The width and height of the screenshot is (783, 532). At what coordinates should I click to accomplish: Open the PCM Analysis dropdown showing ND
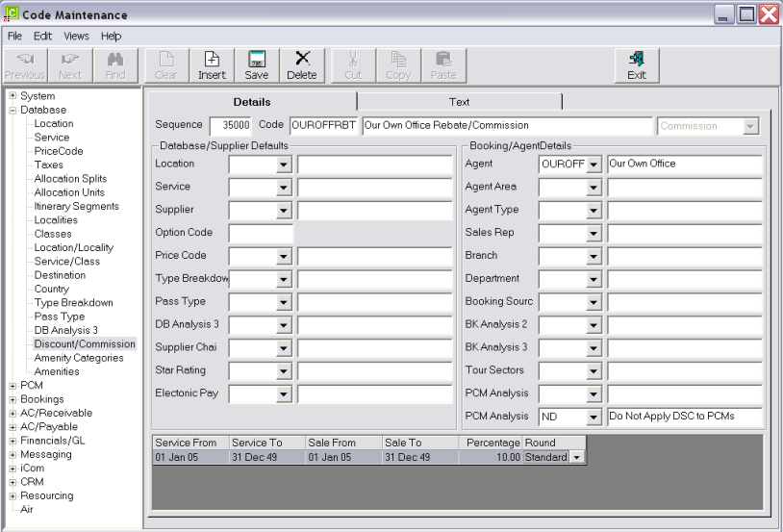[594, 417]
